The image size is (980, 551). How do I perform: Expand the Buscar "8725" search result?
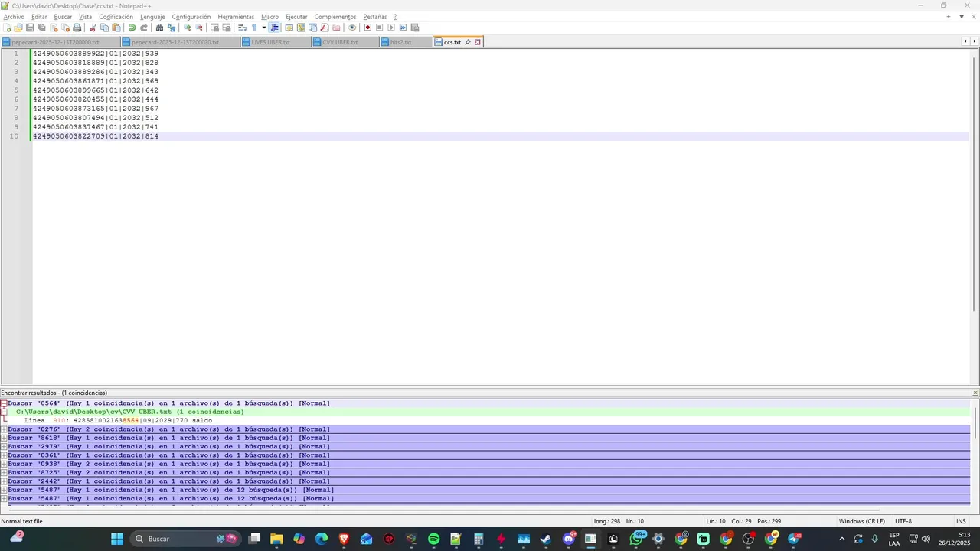4,473
